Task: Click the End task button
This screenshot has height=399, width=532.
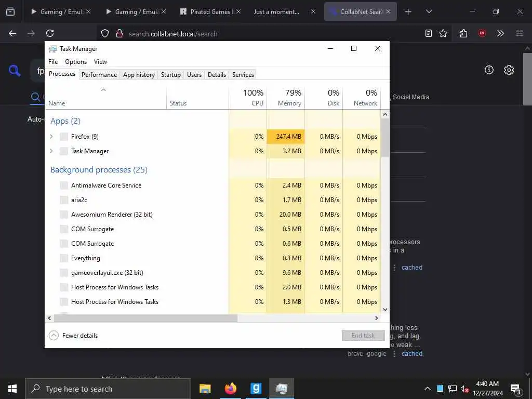Action: [363, 336]
